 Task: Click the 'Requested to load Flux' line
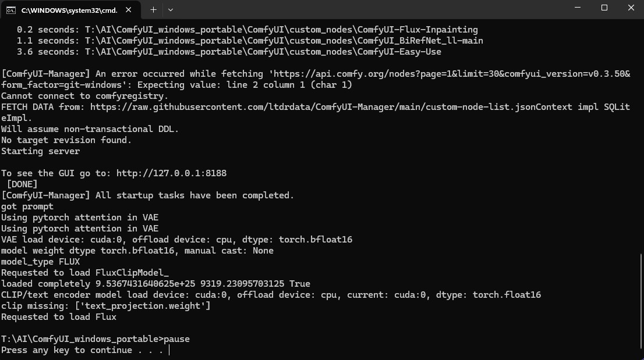59,317
